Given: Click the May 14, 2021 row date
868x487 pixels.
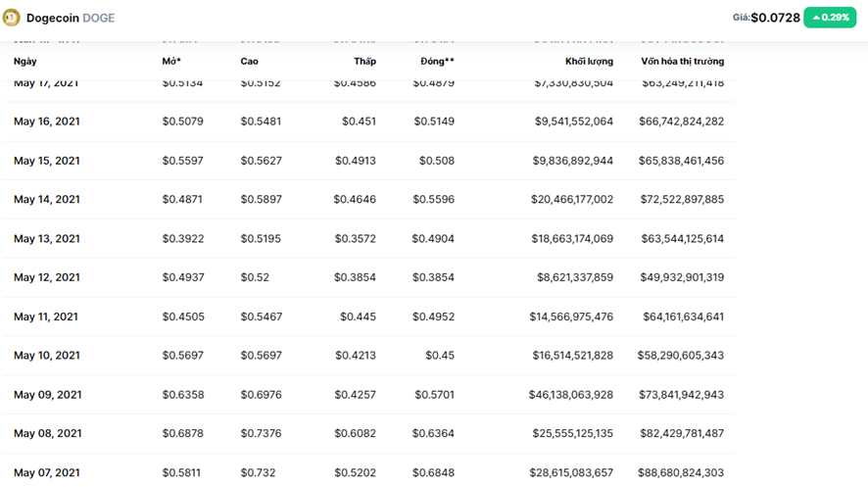Looking at the screenshot, I should point(47,200).
